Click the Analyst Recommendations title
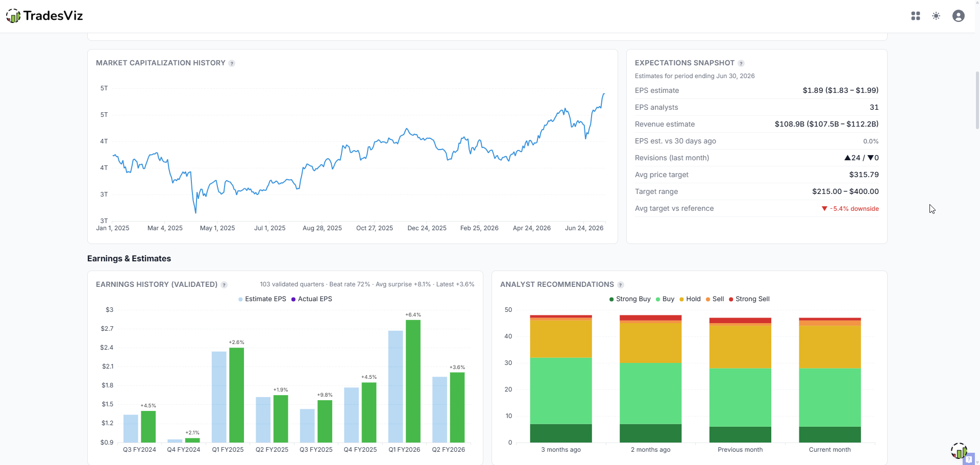This screenshot has height=465, width=980. (557, 284)
